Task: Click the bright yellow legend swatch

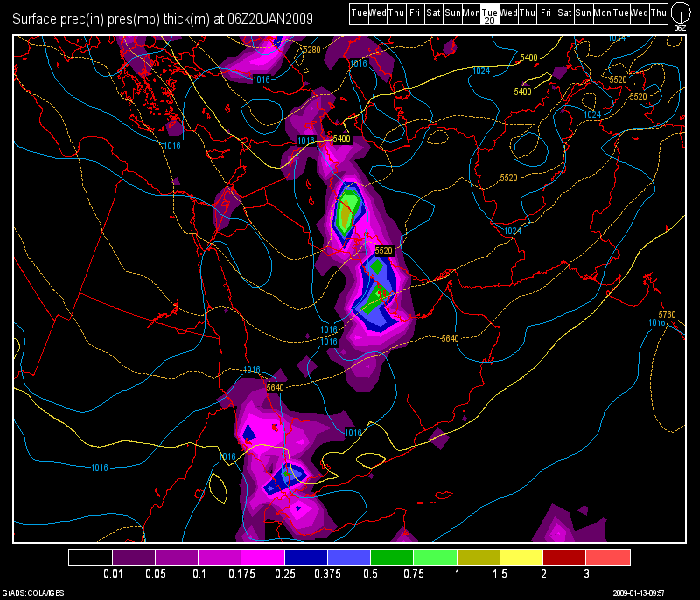Action: [522, 557]
